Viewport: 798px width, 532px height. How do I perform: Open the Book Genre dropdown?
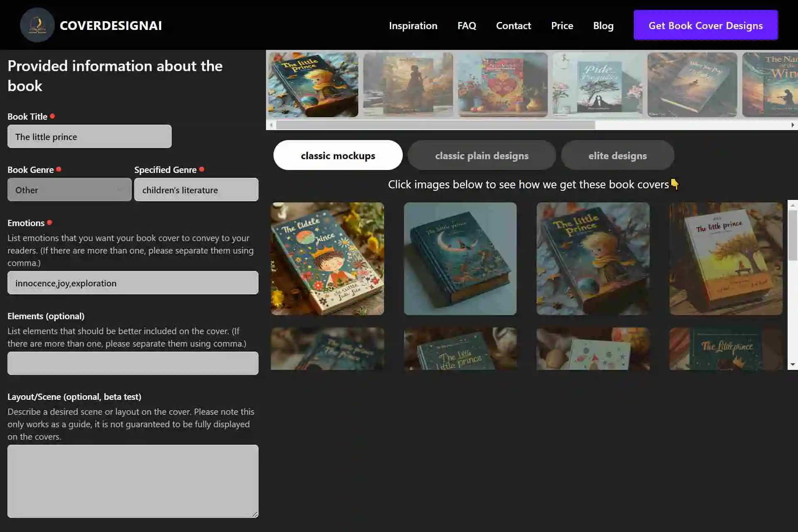[69, 190]
